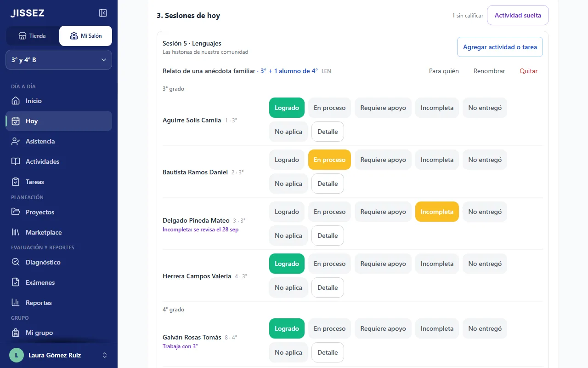
Task: Click the Hoy calendar-check icon
Action: [x=16, y=121]
